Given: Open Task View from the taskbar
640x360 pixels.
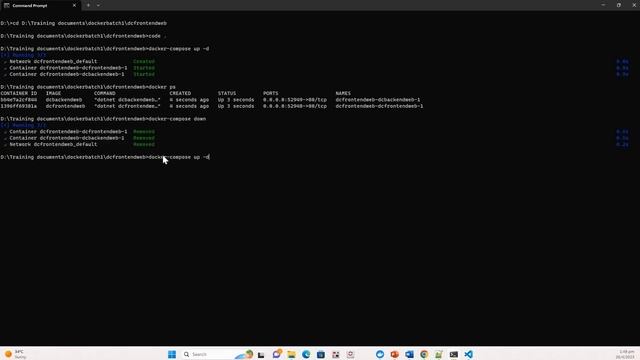Looking at the screenshot, I should click(261, 354).
